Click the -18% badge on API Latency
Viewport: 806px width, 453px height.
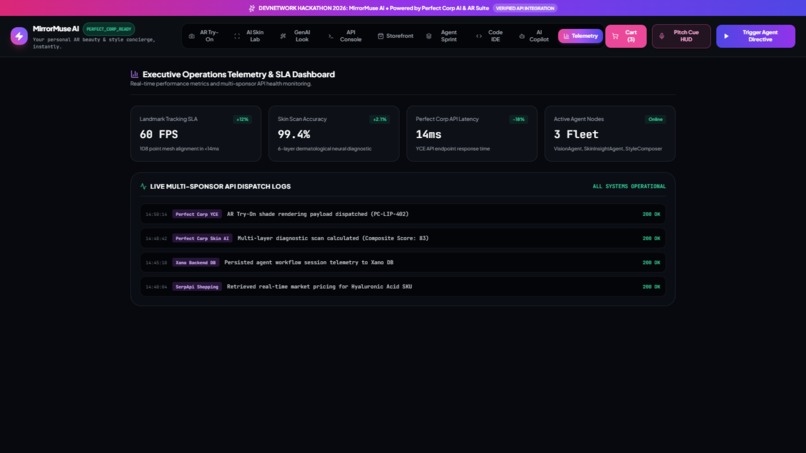pyautogui.click(x=518, y=119)
